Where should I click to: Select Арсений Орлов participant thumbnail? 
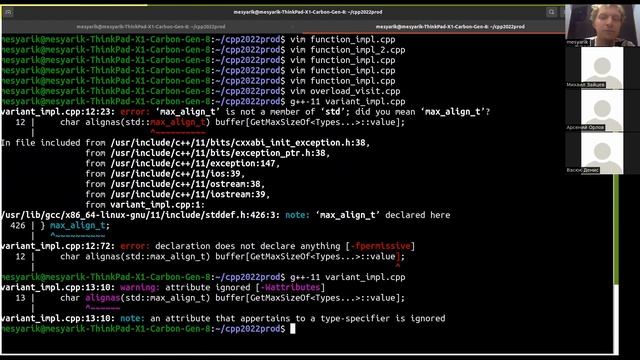602,110
